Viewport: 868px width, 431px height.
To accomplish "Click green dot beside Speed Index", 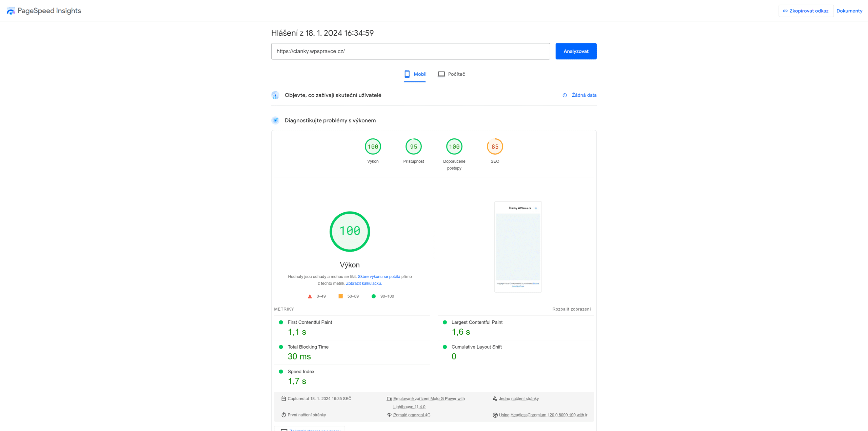I will pyautogui.click(x=281, y=372).
